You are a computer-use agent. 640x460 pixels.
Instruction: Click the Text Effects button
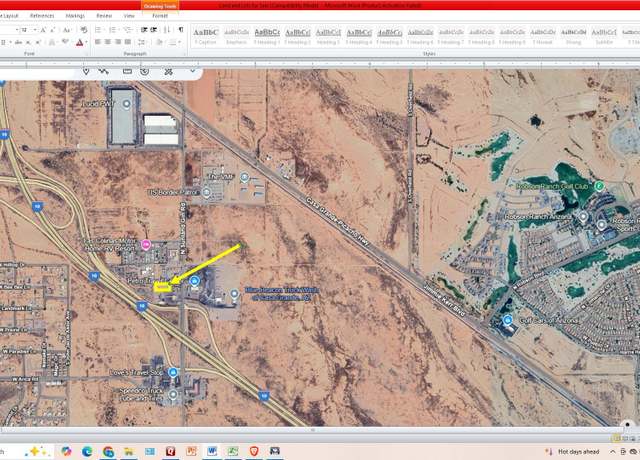point(53,42)
